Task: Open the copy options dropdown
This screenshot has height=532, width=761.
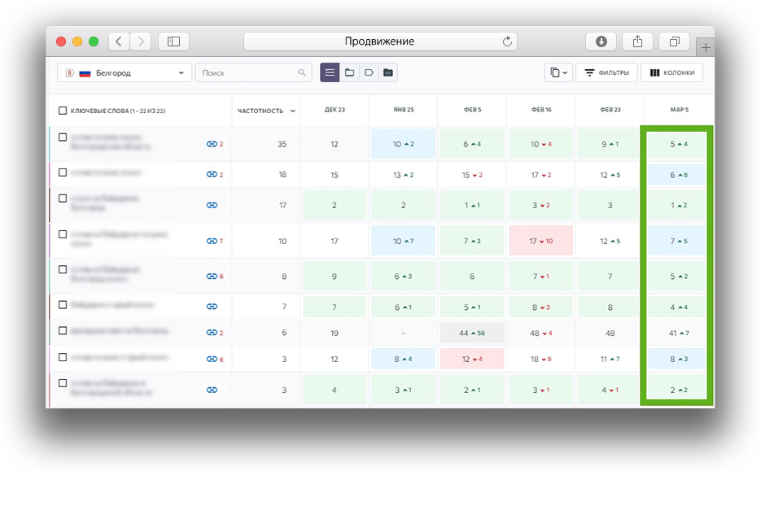Action: click(558, 72)
